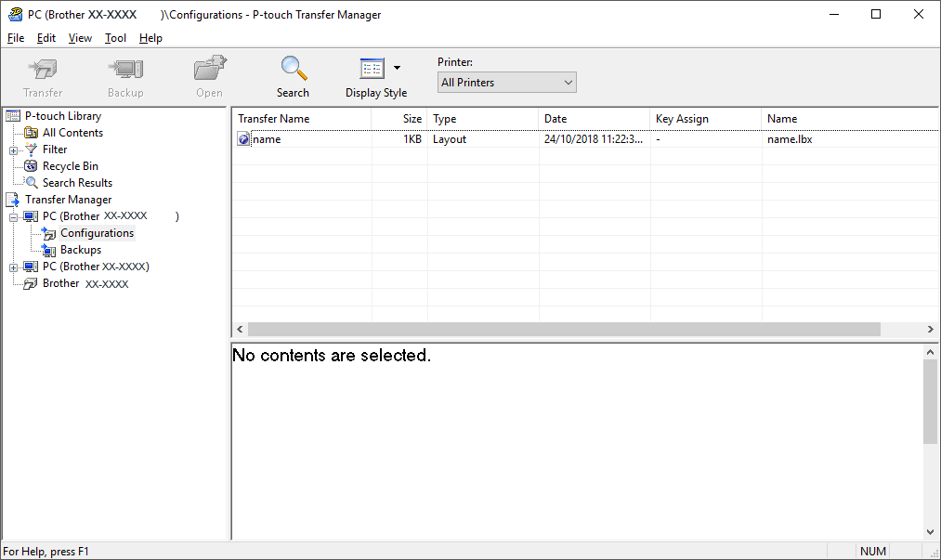Sort by the Transfer Name column header

[302, 119]
